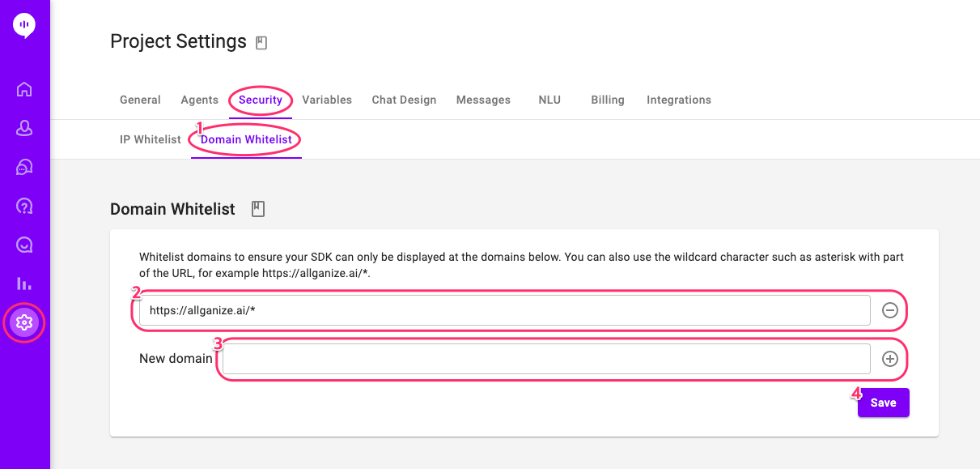
Task: Switch to the IP Whitelist sub-tab
Action: (x=151, y=139)
